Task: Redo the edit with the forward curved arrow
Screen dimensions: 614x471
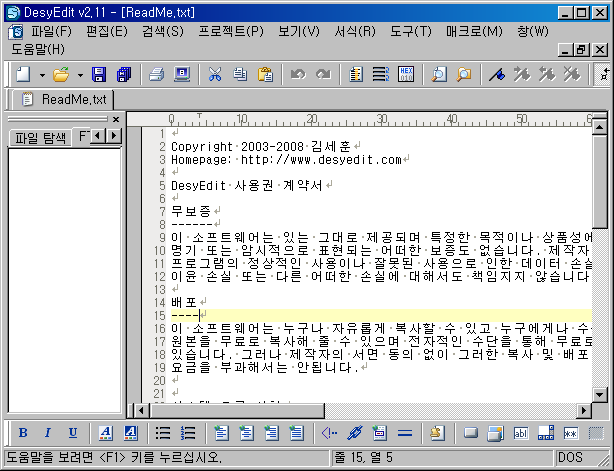Action: pos(323,74)
